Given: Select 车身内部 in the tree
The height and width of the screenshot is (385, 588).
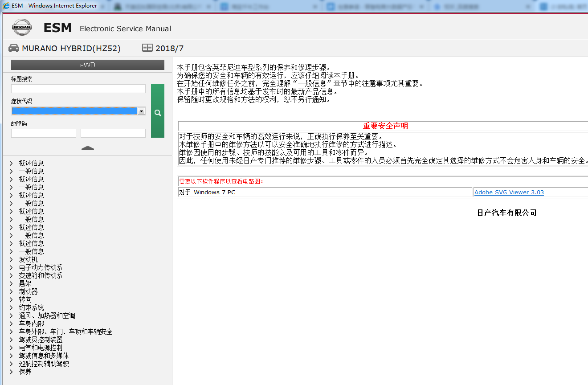Looking at the screenshot, I should pyautogui.click(x=32, y=324).
